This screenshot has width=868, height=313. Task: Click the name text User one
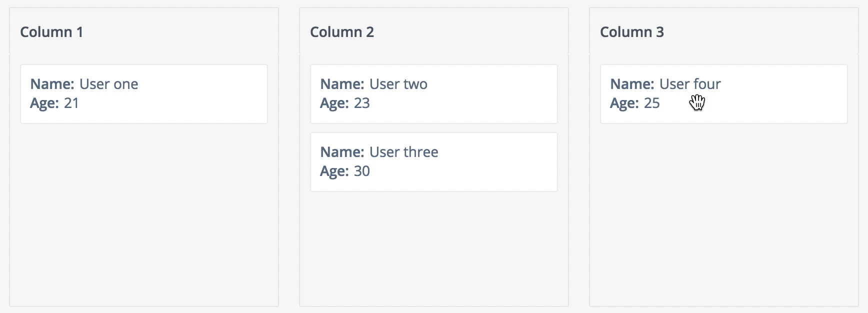[108, 84]
